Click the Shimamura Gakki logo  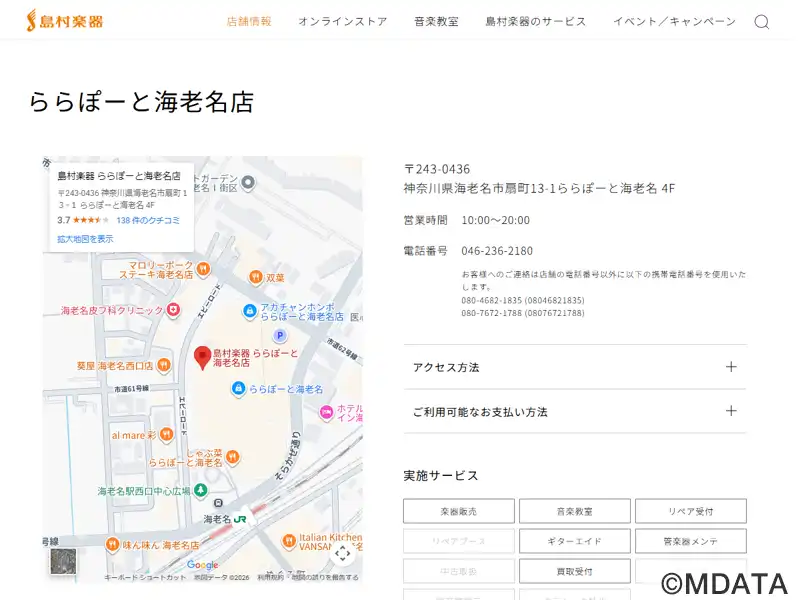[64, 20]
